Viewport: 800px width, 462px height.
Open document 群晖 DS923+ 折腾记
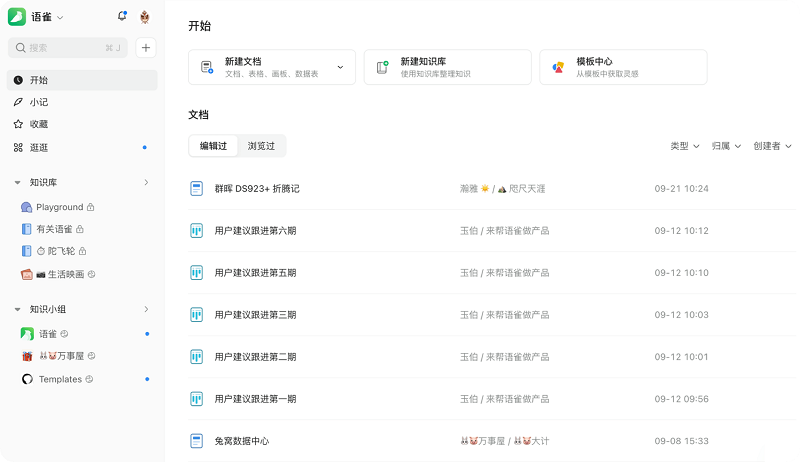click(x=257, y=188)
